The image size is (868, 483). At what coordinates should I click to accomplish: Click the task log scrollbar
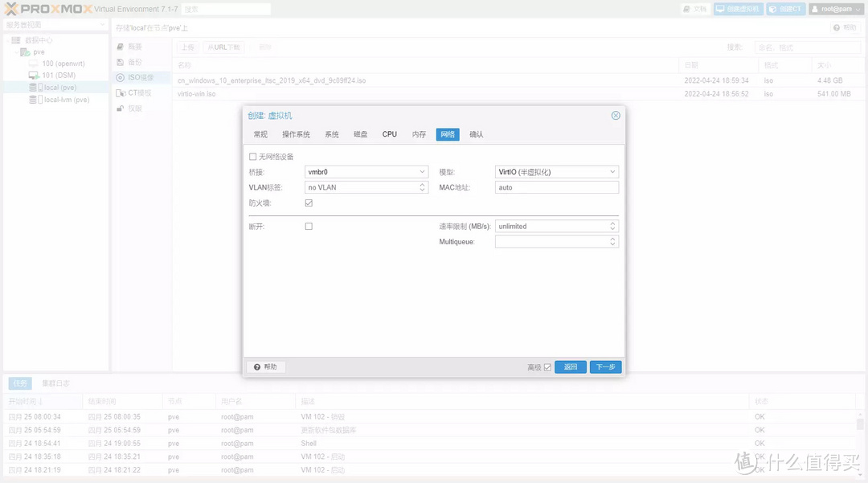tap(860, 424)
